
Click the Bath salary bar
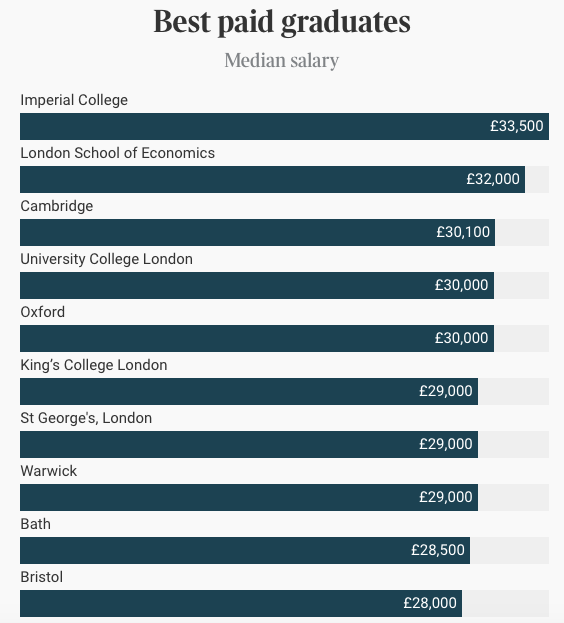(245, 550)
